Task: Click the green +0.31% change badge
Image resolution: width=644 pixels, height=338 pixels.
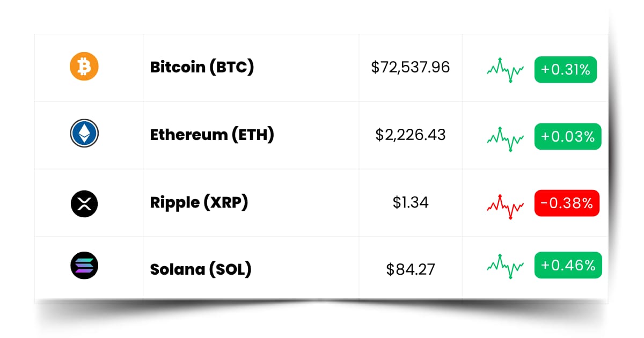Action: 566,70
